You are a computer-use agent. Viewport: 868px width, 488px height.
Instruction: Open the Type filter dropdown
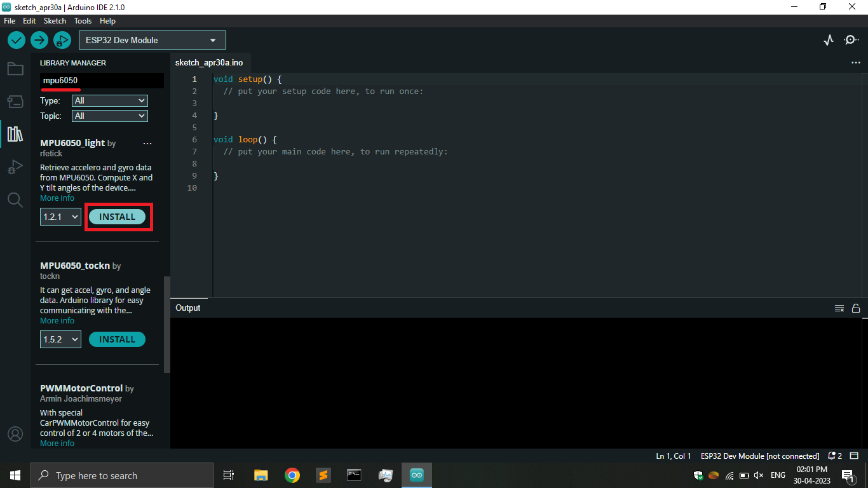[109, 100]
